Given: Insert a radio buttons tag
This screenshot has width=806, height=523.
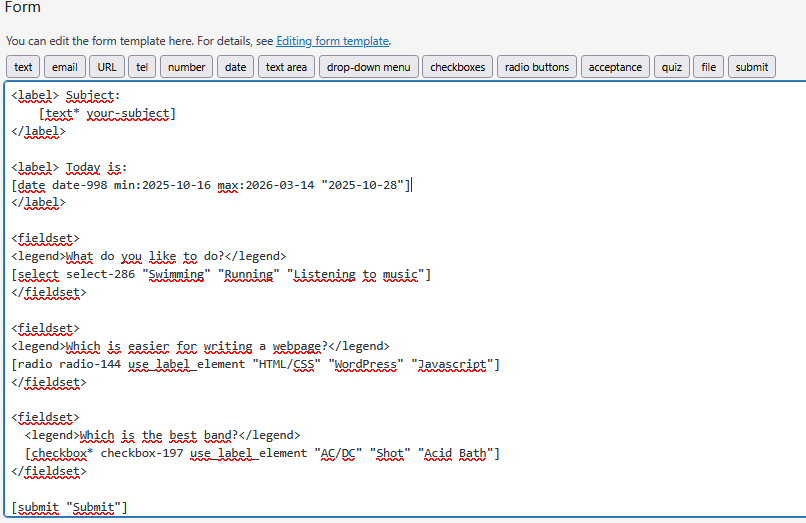Looking at the screenshot, I should click(537, 67).
